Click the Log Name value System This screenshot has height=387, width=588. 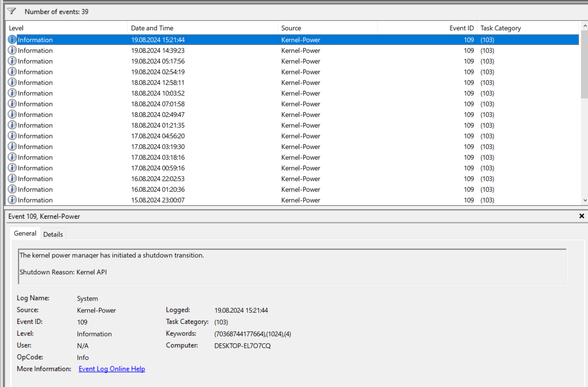(87, 299)
